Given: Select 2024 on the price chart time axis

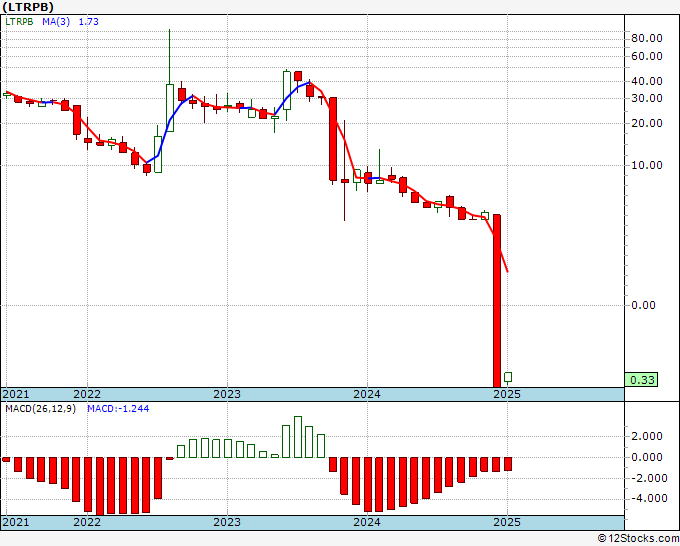Looking at the screenshot, I should (x=367, y=394).
